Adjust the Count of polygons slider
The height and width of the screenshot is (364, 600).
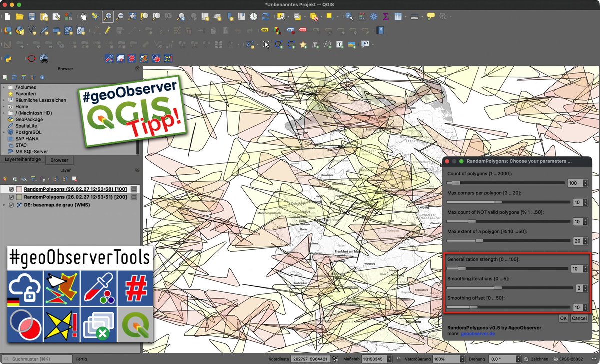[x=506, y=183]
